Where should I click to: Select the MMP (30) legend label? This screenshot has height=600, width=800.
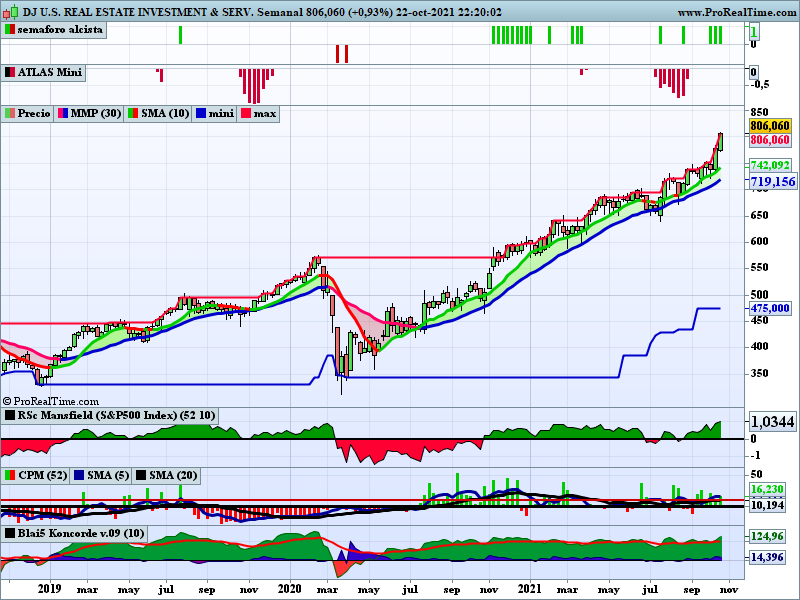click(95, 113)
